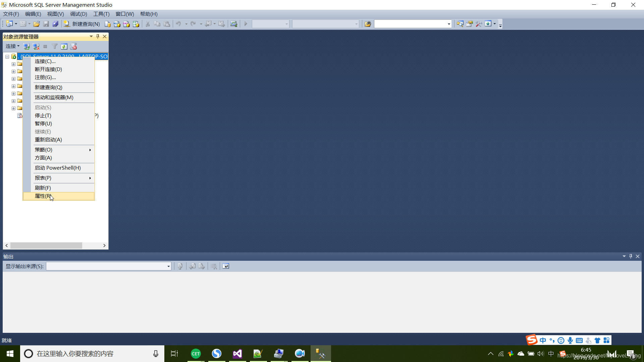This screenshot has height=362, width=644.
Task: Open Task View from taskbar
Action: point(174,354)
